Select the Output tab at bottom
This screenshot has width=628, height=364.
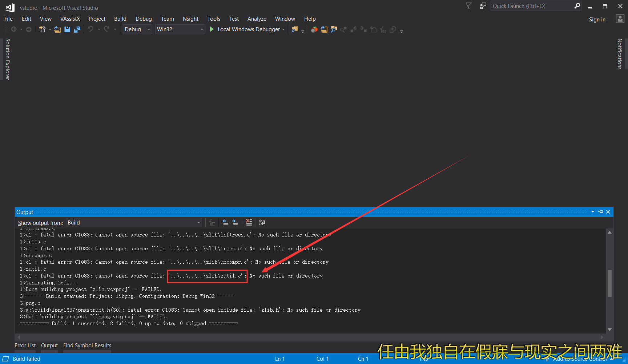click(x=49, y=345)
